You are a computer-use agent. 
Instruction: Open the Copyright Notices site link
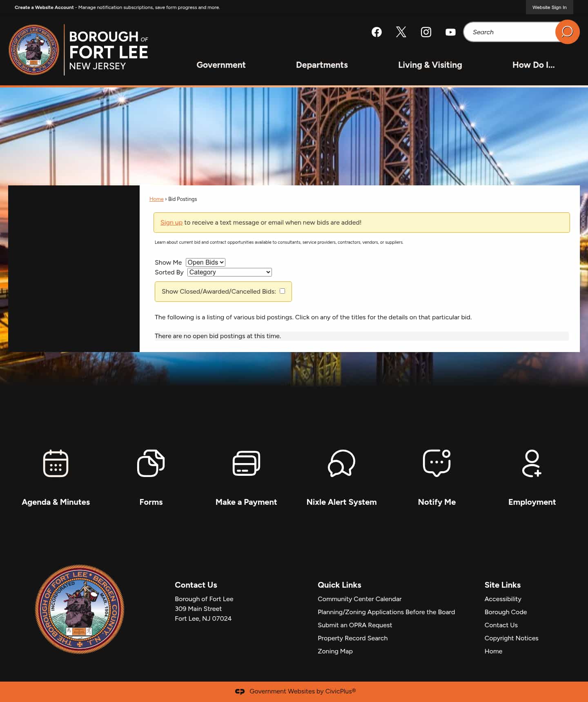[x=511, y=638]
